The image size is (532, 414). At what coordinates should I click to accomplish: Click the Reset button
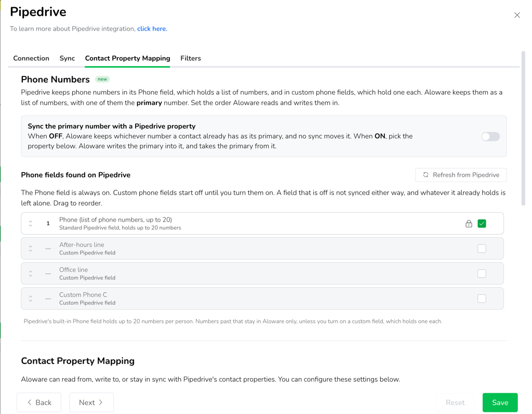455,403
